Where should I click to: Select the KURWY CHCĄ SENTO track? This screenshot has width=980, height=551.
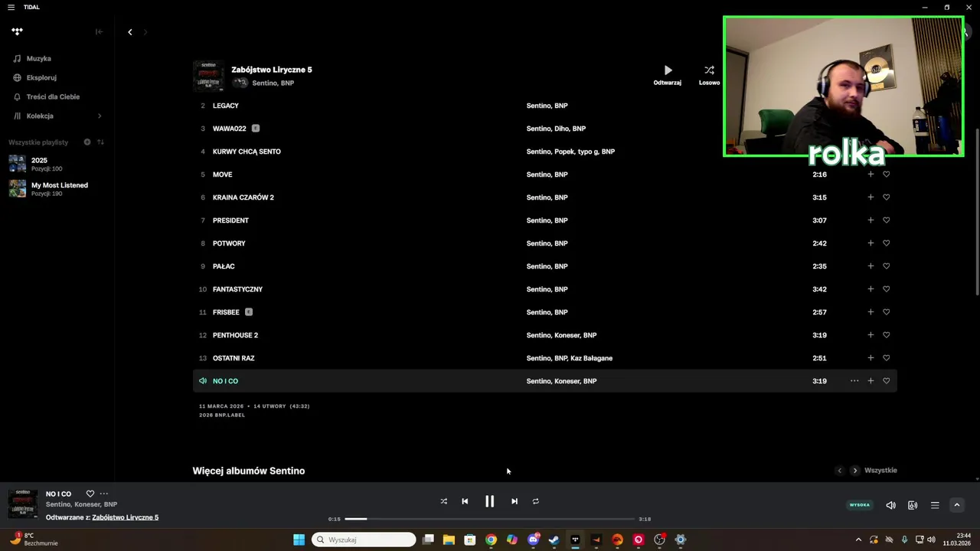(247, 152)
